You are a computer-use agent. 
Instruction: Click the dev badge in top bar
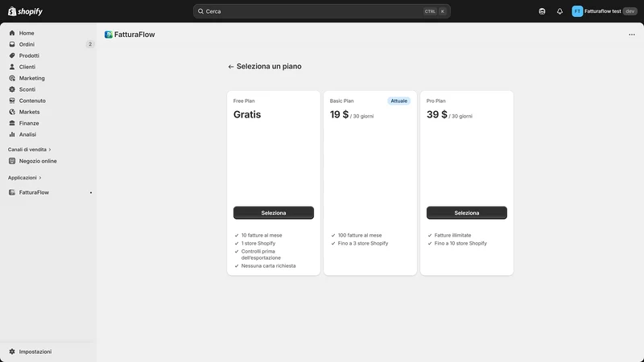pyautogui.click(x=630, y=11)
